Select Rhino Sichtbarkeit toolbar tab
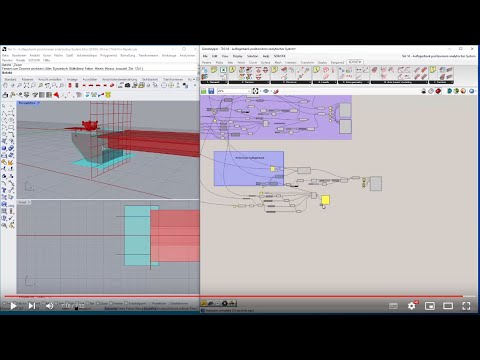The width and height of the screenshot is (480, 360). [x=150, y=79]
